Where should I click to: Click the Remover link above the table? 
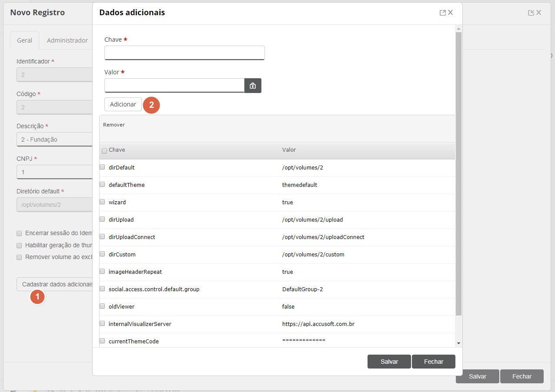(114, 125)
